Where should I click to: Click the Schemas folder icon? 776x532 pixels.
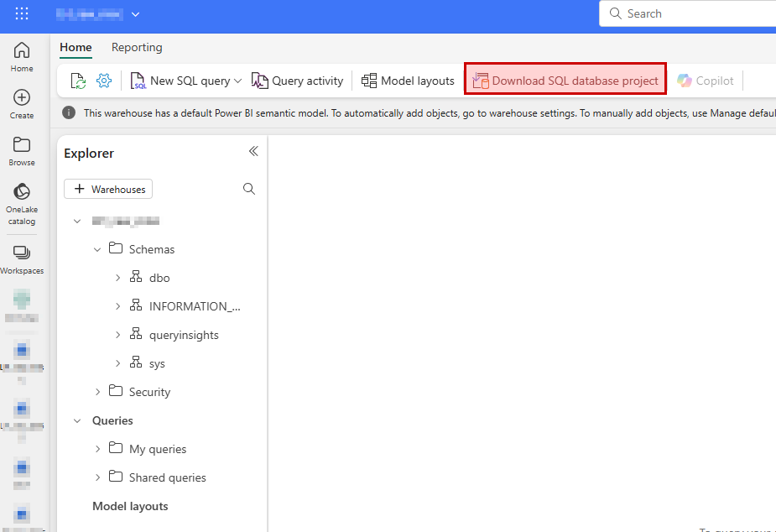click(x=116, y=248)
